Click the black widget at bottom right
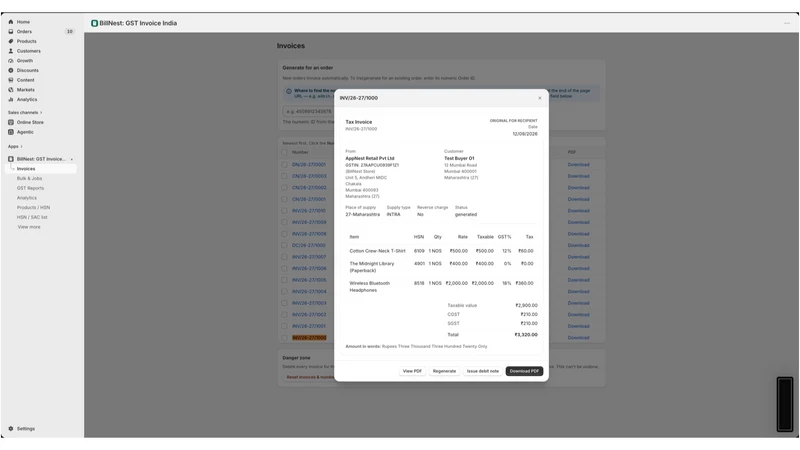The height and width of the screenshot is (450, 800). point(785,404)
